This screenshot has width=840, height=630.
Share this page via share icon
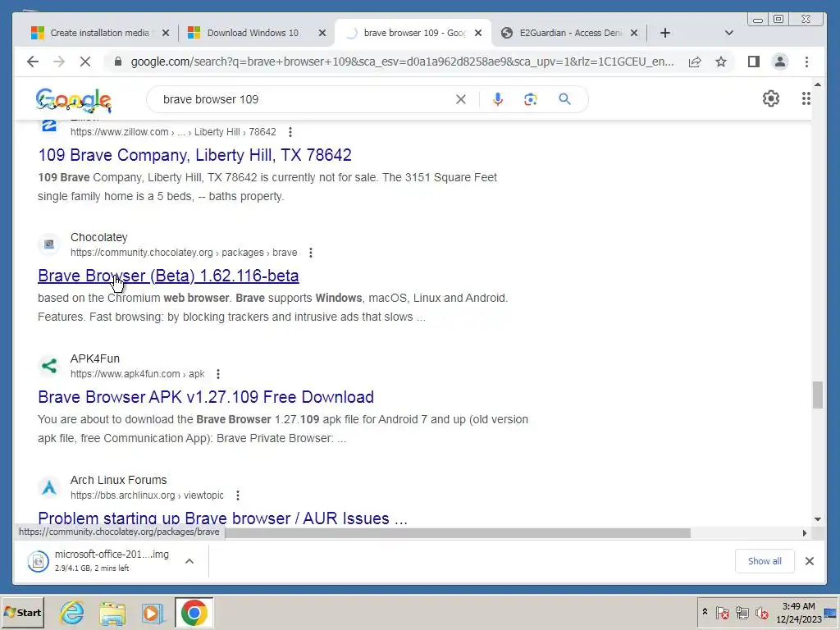point(695,62)
